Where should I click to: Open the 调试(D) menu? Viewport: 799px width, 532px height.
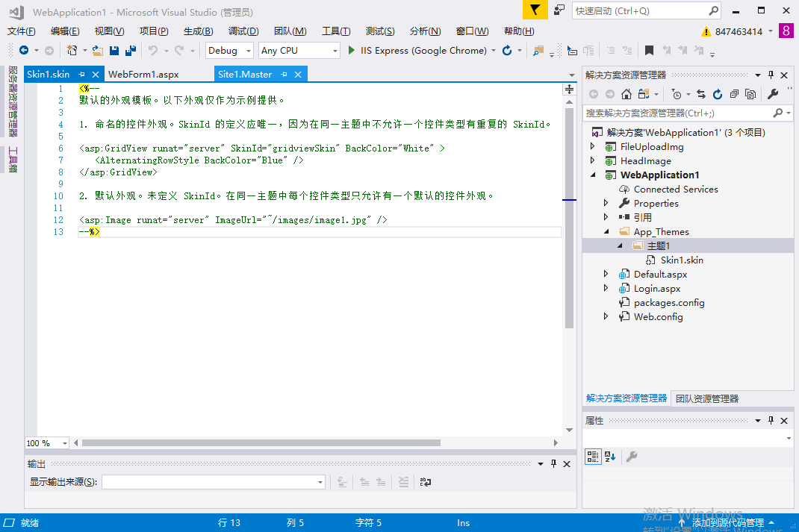point(243,31)
